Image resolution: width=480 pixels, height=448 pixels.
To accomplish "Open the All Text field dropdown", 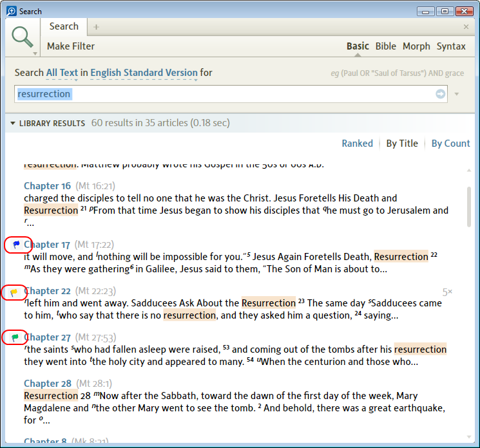I will click(x=62, y=73).
